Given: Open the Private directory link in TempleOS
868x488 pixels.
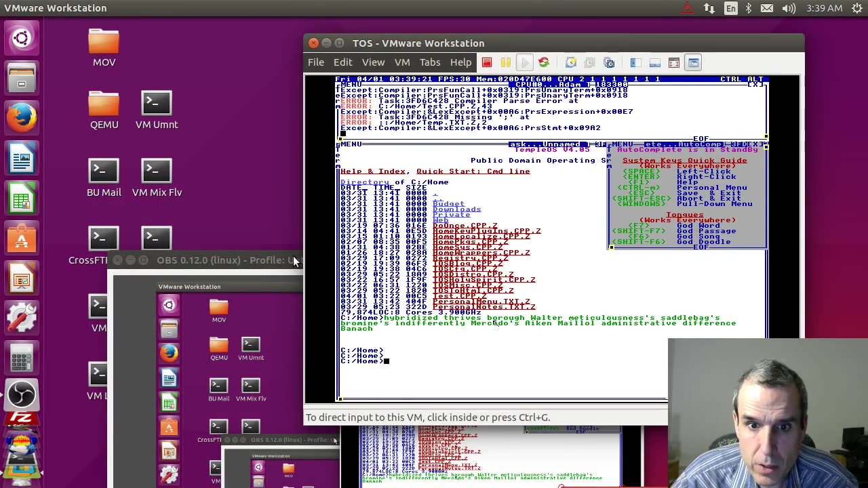Looking at the screenshot, I should pyautogui.click(x=451, y=215).
